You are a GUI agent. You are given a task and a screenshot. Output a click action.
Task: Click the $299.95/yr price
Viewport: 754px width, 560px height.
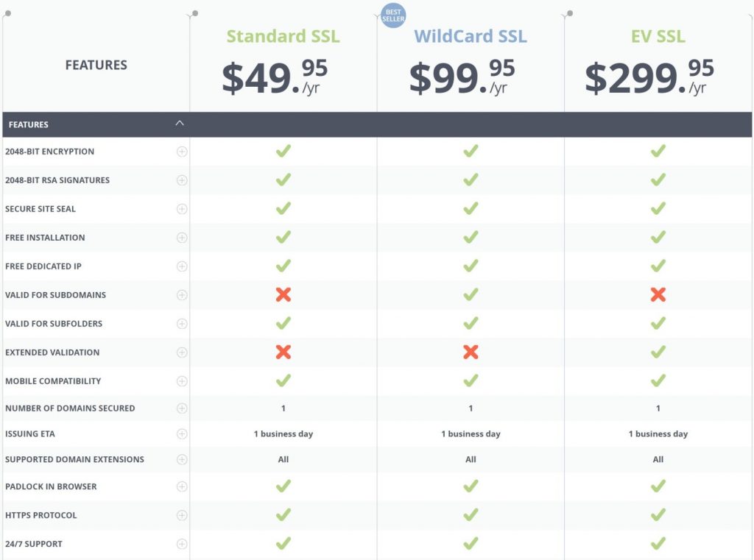(649, 76)
